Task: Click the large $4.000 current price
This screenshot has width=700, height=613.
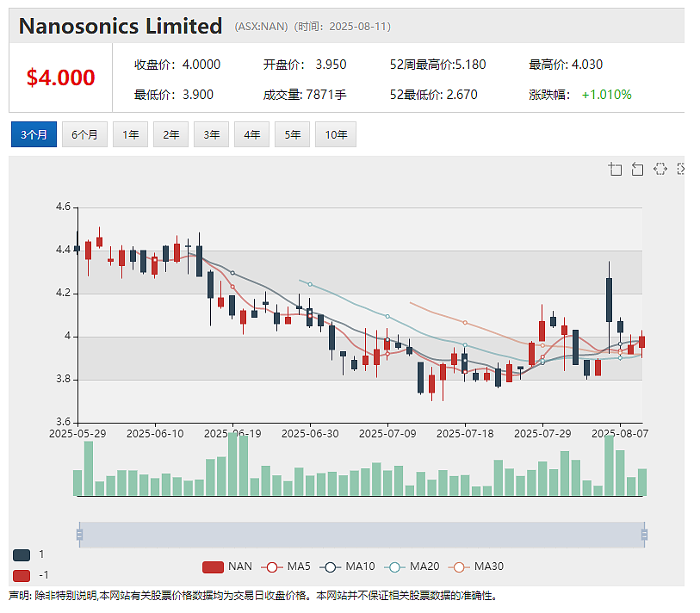Action: [x=61, y=77]
